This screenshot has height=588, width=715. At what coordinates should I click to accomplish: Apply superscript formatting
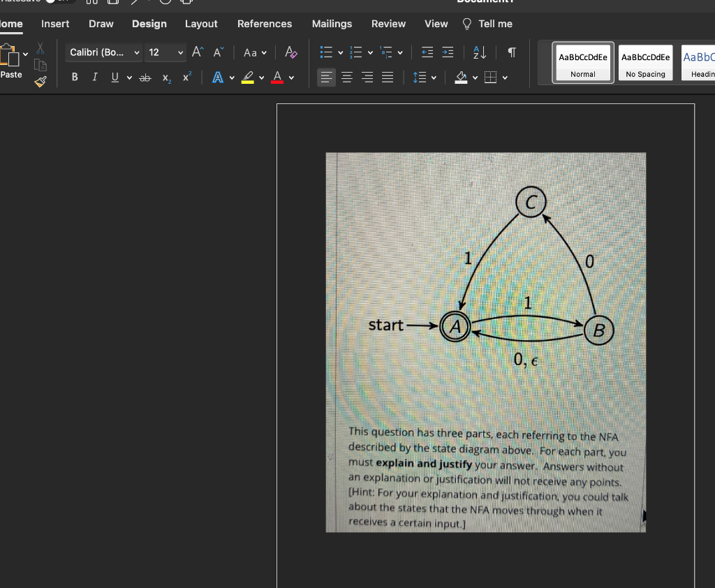tap(186, 77)
